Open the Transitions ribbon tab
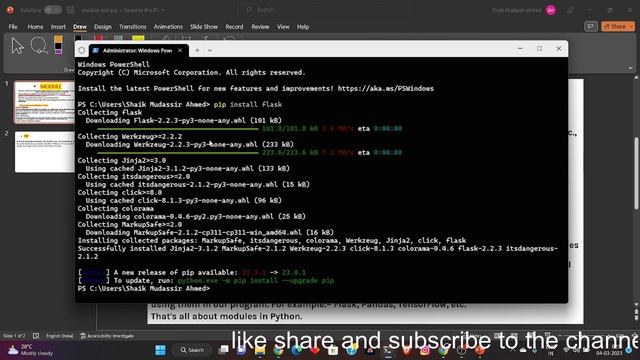Viewport: 640px width, 360px height. coord(132,27)
